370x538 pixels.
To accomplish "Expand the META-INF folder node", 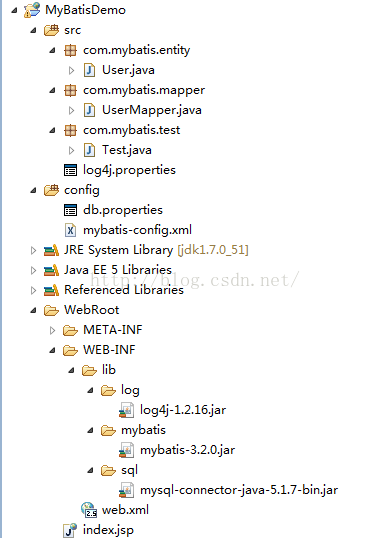I will pyautogui.click(x=52, y=330).
